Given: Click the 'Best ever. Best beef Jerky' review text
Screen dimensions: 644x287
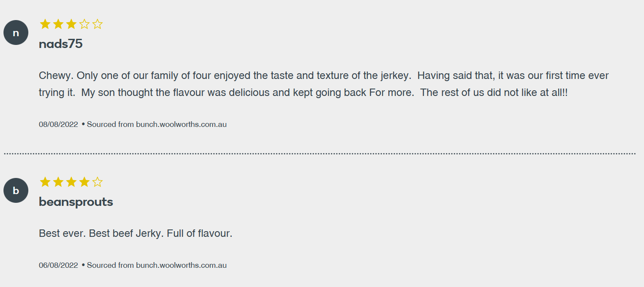Looking at the screenshot, I should tap(136, 233).
